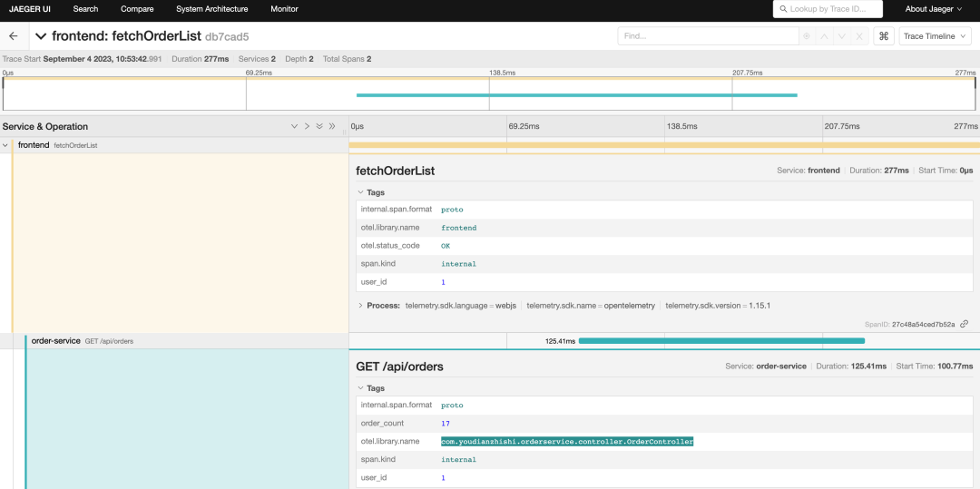Collapse one level chevron down icon
980x489 pixels.
tap(294, 126)
